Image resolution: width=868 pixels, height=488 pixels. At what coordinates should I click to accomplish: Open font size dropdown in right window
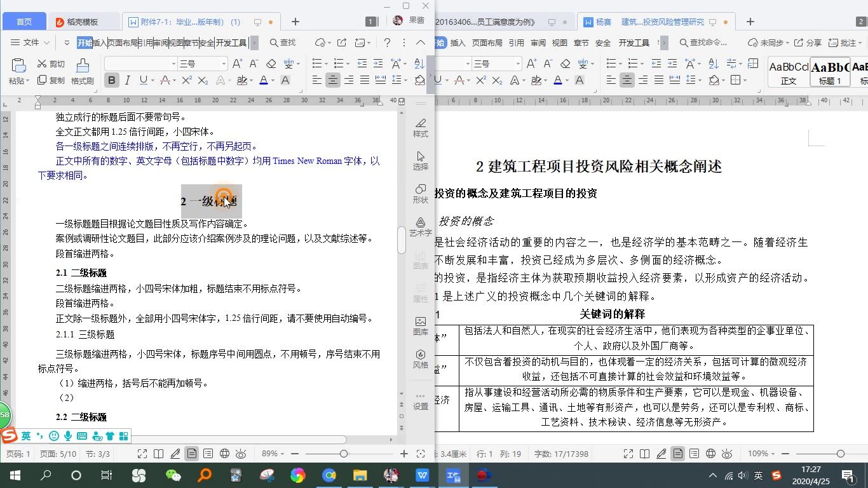click(518, 64)
